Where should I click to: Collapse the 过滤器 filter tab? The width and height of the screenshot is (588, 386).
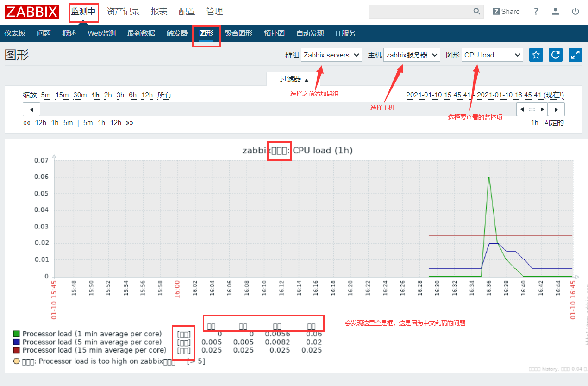coord(294,79)
